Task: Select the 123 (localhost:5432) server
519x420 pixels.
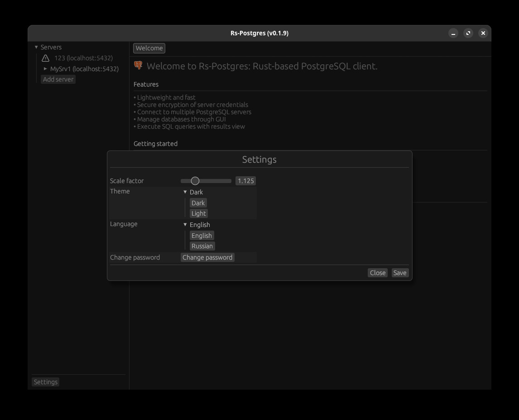Action: (x=83, y=58)
